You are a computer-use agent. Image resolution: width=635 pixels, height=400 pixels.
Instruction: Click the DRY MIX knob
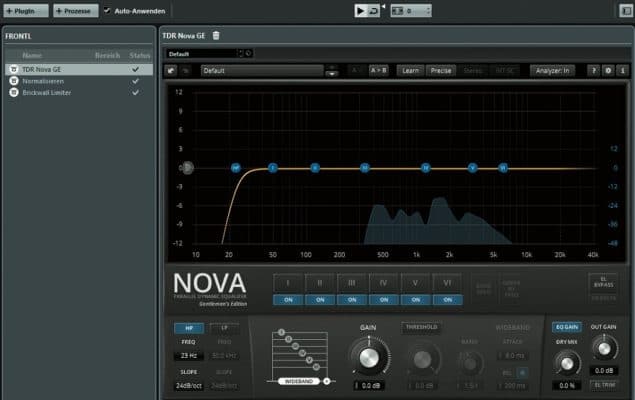(x=567, y=363)
